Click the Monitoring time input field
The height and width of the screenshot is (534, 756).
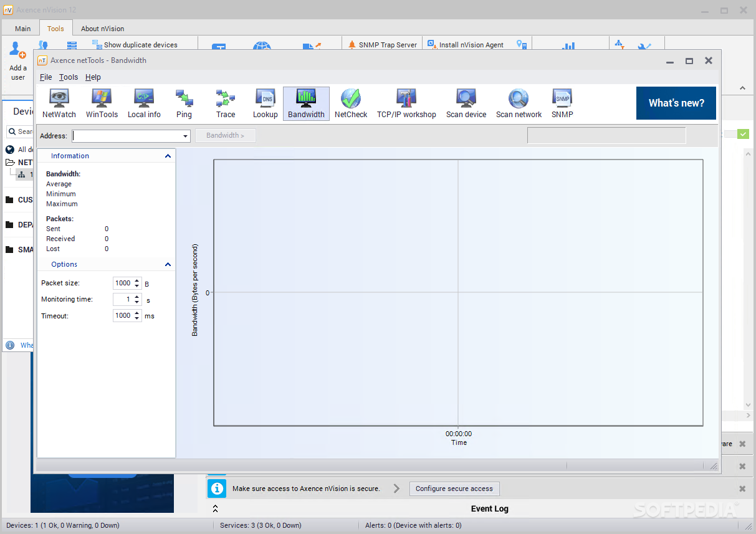(123, 299)
